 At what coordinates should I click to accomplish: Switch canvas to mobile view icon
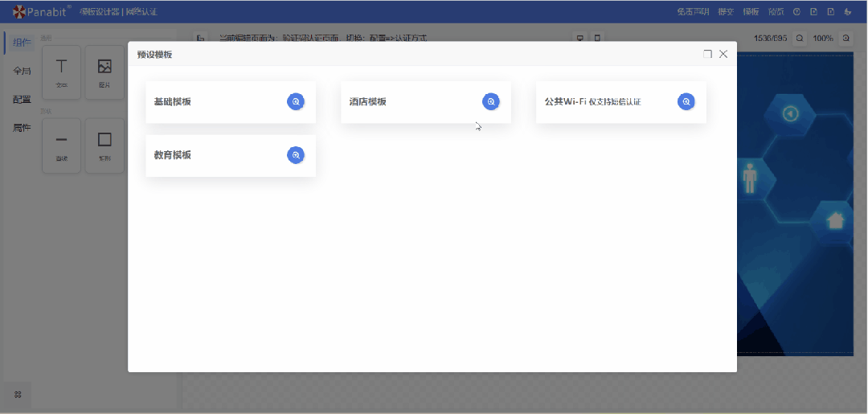click(x=597, y=39)
